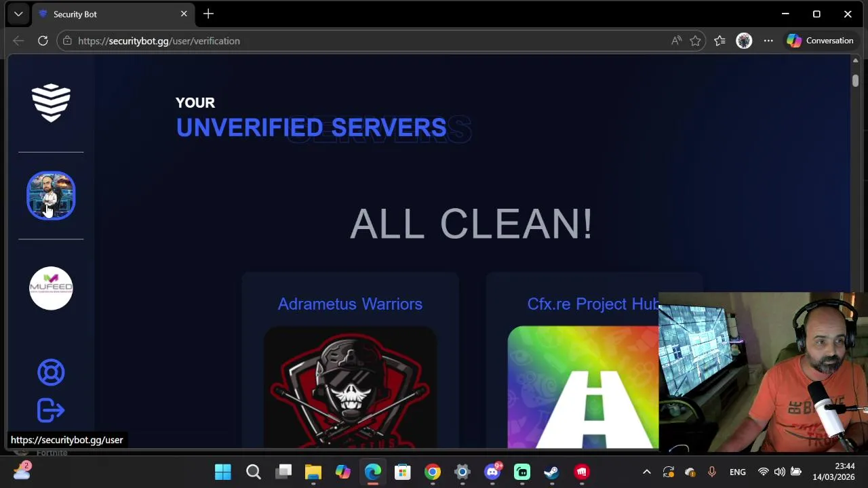Open the support lifebuoy icon
Screen dimensions: 868x488
[51, 372]
